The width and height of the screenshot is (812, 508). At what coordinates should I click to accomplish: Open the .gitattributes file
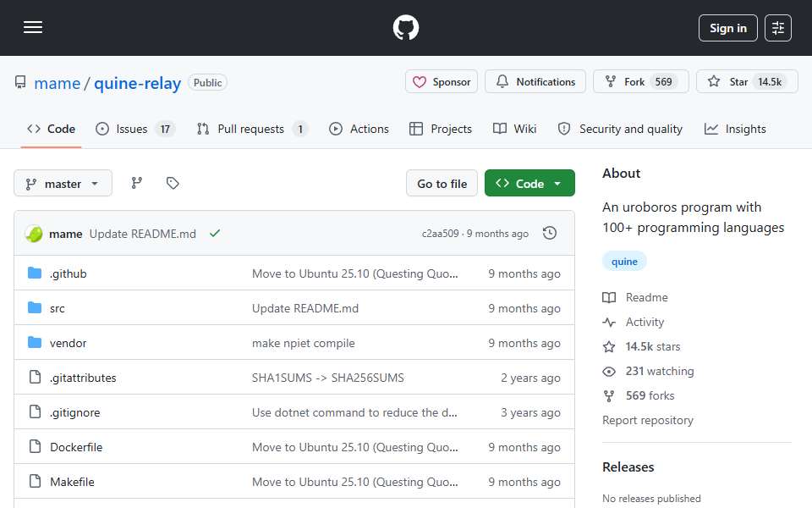coord(83,378)
